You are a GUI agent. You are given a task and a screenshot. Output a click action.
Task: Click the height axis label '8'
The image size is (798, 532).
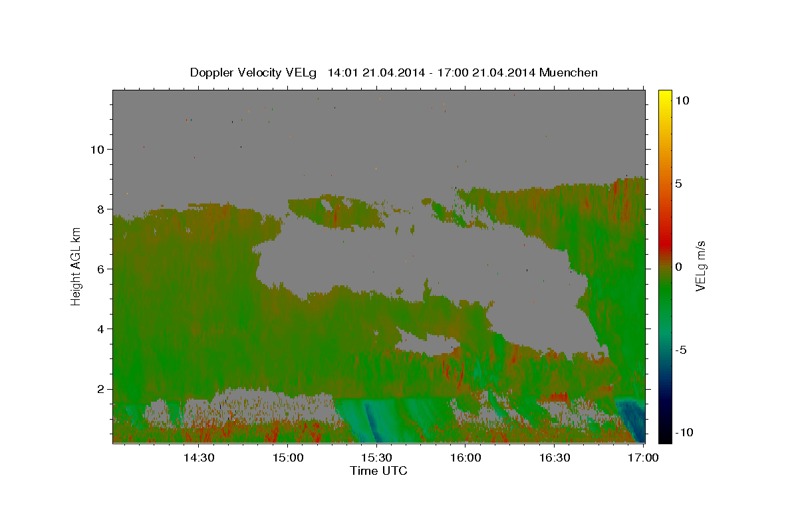101,209
